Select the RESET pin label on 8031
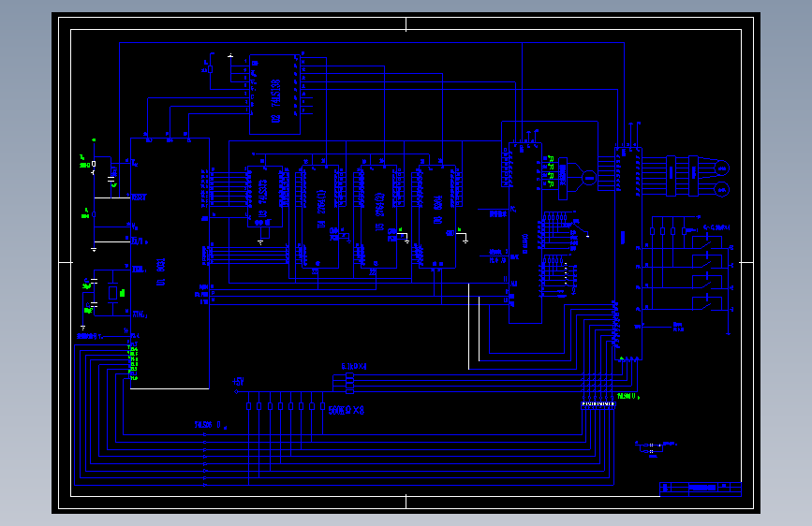 [x=139, y=197]
